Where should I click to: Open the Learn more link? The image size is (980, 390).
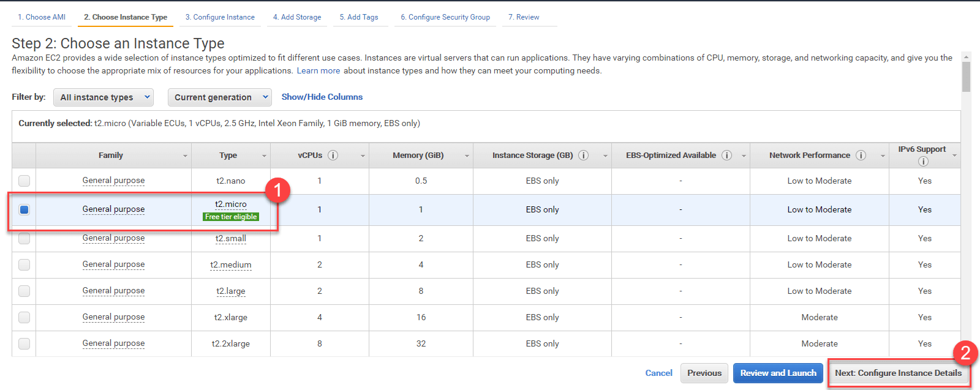[318, 71]
